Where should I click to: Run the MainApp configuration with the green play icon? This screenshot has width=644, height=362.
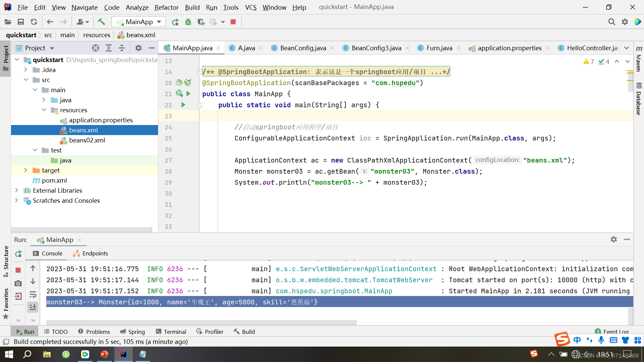pos(175,22)
